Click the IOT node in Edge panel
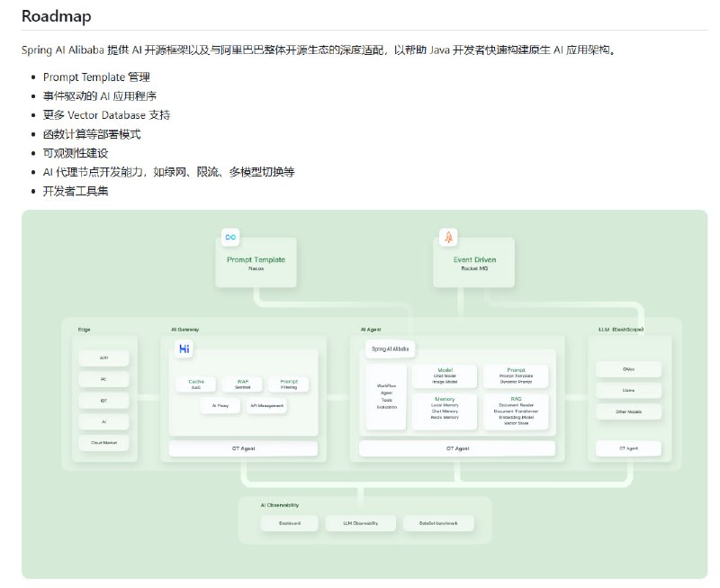This screenshot has width=720, height=588. [103, 401]
